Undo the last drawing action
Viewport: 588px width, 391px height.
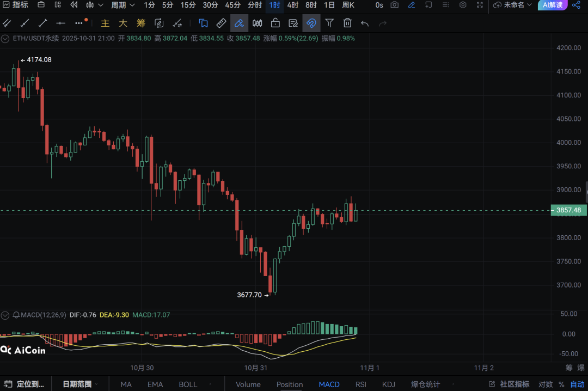[x=365, y=23]
